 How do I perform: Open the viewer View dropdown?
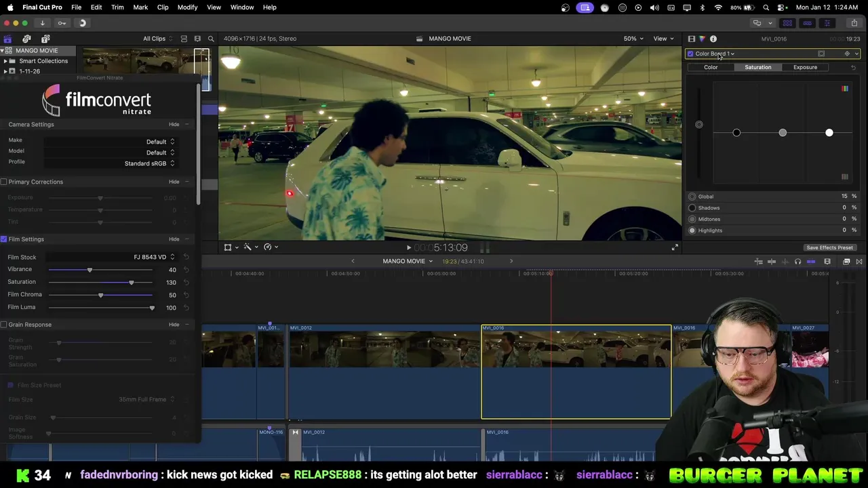(663, 39)
